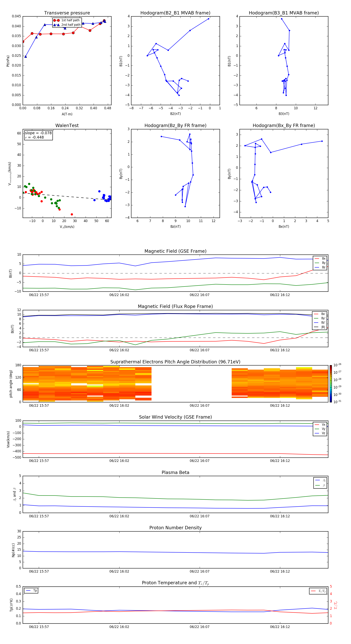The height and width of the screenshot is (644, 351).
Task: Click the 'Hodogram(B2_B1 MVAB frame)' title
Action: tap(175, 13)
